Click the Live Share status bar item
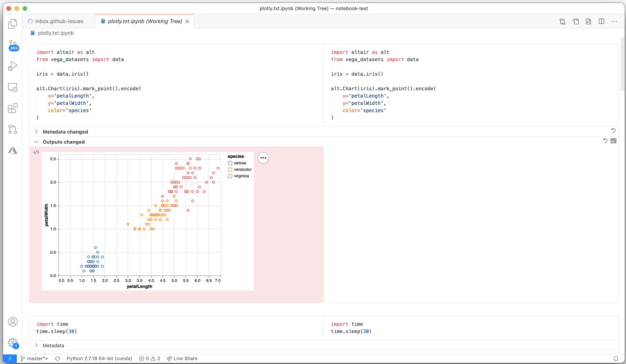Screen dimensions: 626x364 click(182, 358)
